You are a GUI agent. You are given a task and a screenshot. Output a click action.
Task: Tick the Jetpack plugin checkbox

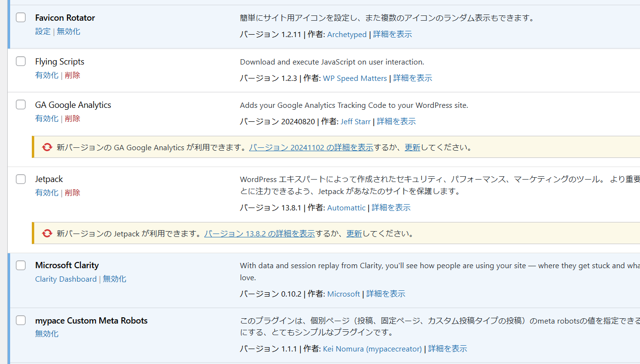pyautogui.click(x=21, y=179)
